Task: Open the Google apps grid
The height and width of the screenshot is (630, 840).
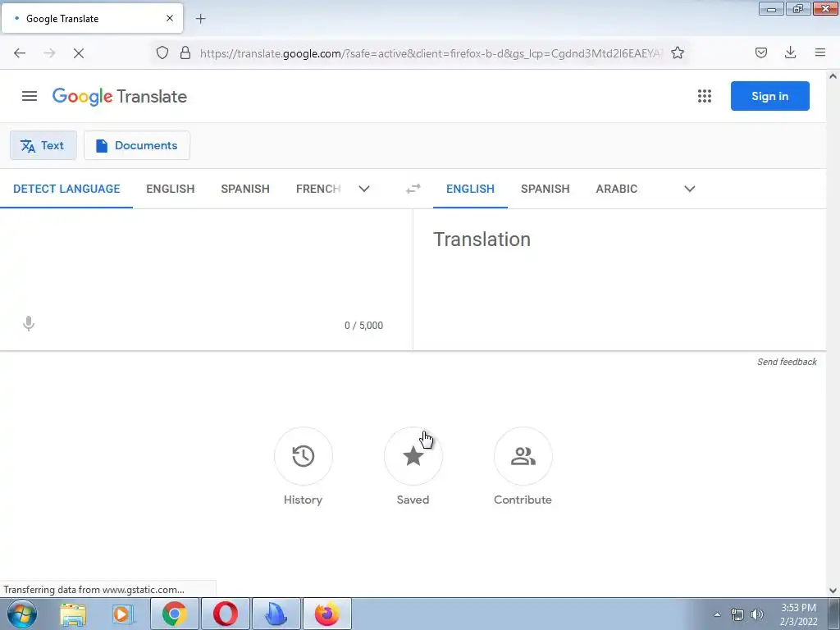Action: [x=705, y=96]
